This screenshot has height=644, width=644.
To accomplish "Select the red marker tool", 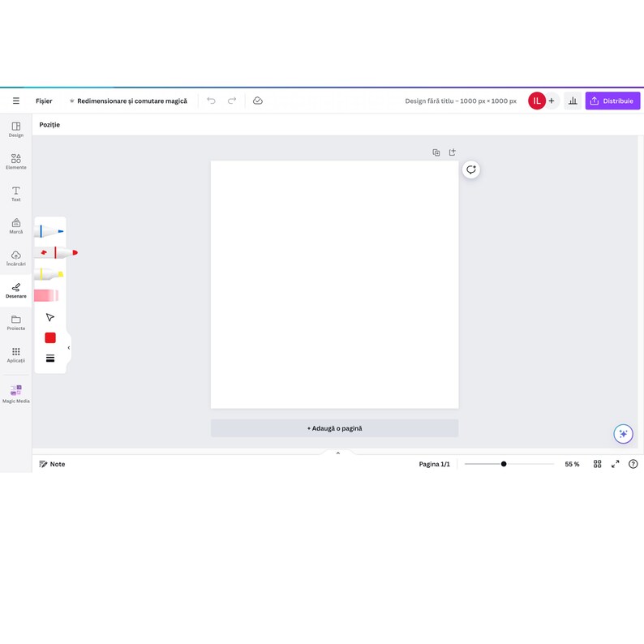I will (57, 252).
